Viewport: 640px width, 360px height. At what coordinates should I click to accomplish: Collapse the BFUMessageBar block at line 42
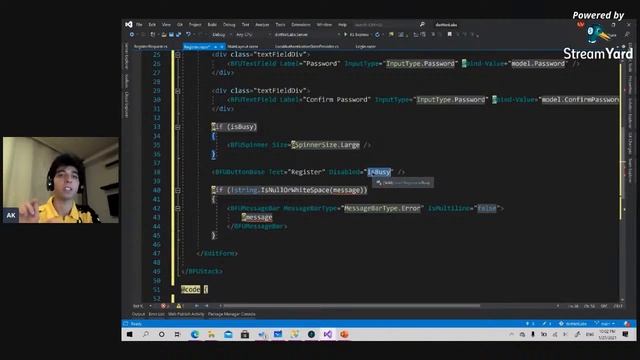(x=178, y=208)
